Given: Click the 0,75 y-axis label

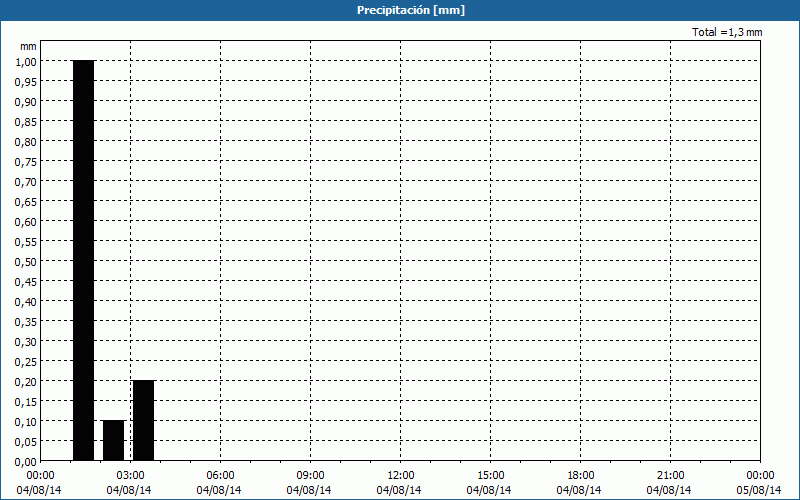Looking at the screenshot, I should [x=26, y=161].
